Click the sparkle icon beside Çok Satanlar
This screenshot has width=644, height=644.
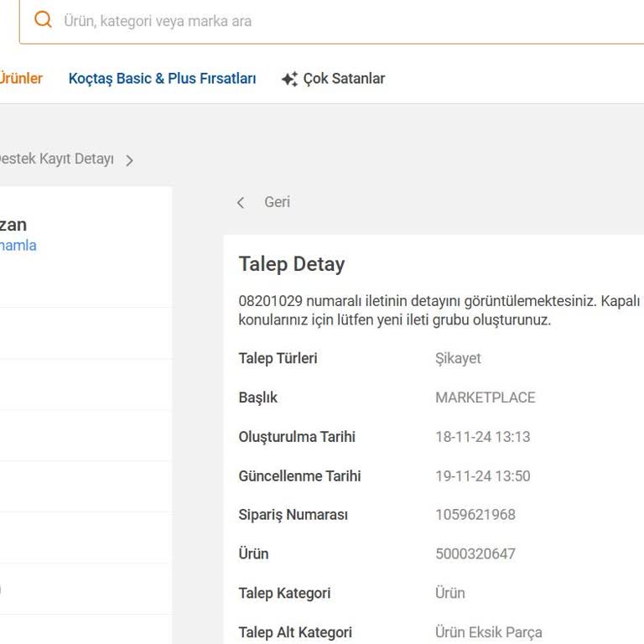click(x=289, y=79)
